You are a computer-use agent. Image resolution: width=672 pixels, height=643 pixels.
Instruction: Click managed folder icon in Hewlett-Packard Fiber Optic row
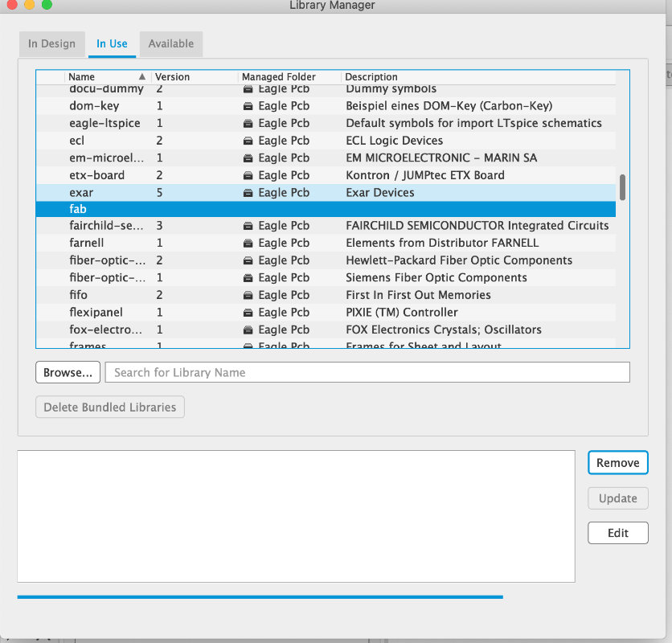click(x=248, y=260)
